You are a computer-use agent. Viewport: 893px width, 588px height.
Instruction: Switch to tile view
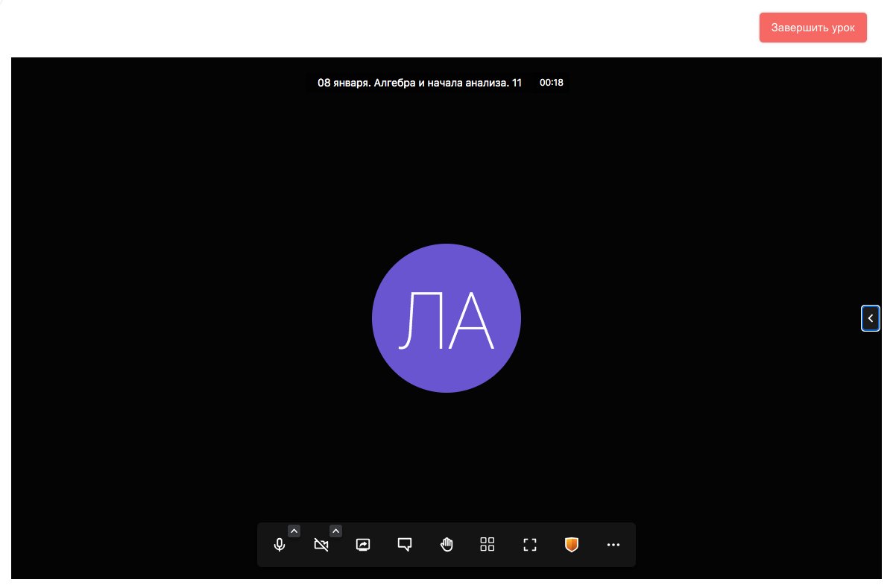487,545
